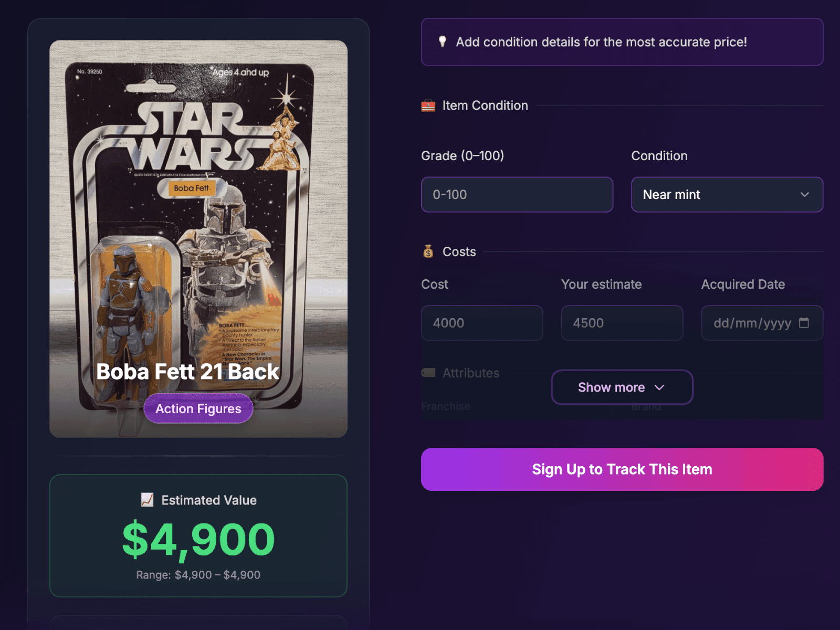Click Your estimate field showing 4500
The height and width of the screenshot is (630, 840).
pos(622,323)
